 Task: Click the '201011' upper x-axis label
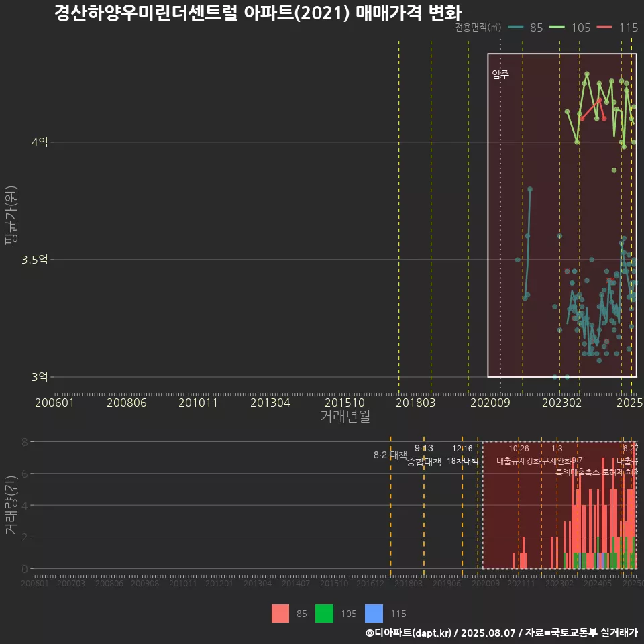tap(198, 402)
